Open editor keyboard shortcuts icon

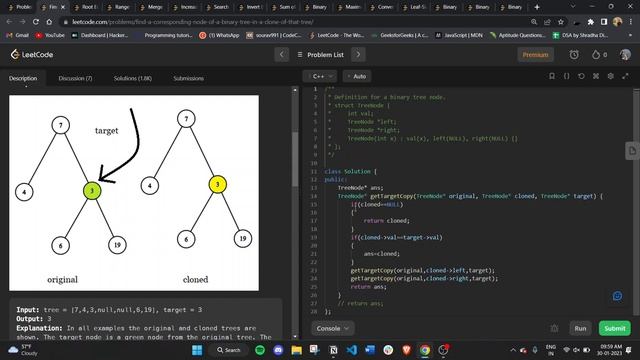(x=596, y=76)
